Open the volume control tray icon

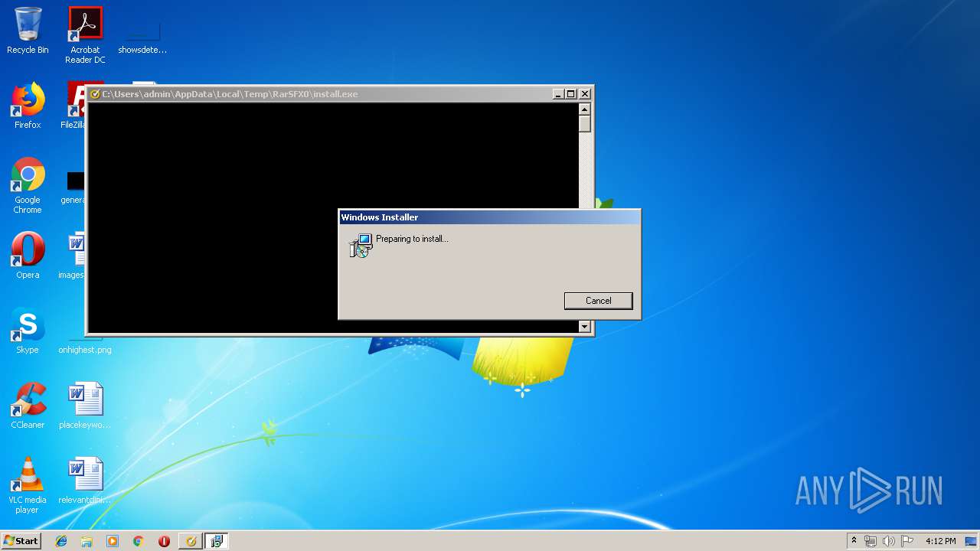click(x=889, y=541)
